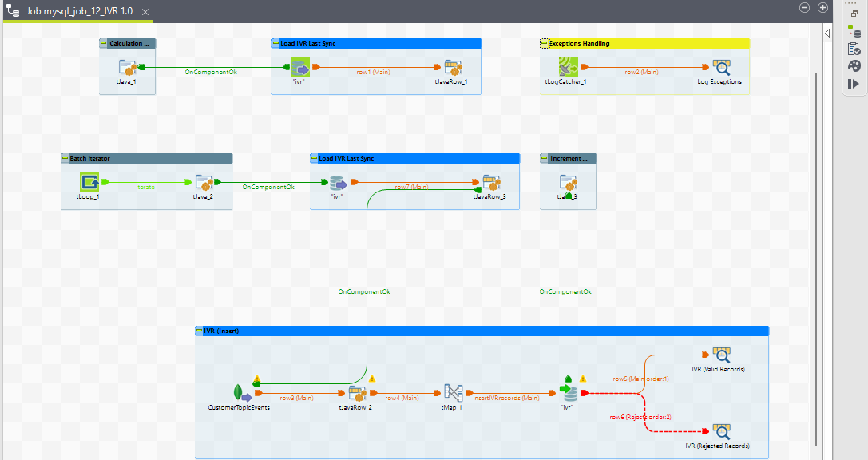Screen dimensions: 868x460
Task: Collapse the Batch iterator subjob
Action: tap(65, 158)
